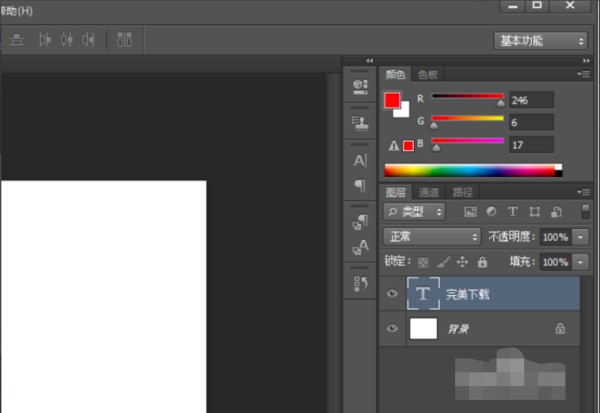Open the Character panel icon
The image size is (600, 413).
(360, 160)
